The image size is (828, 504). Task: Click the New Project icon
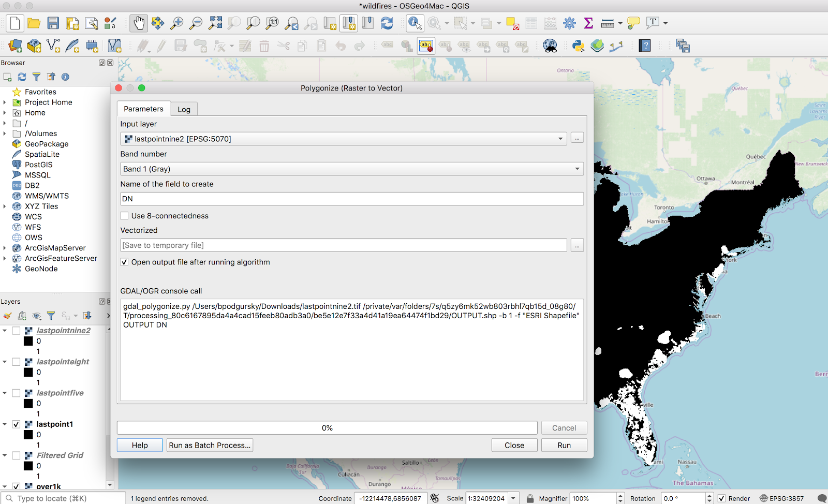click(x=14, y=23)
